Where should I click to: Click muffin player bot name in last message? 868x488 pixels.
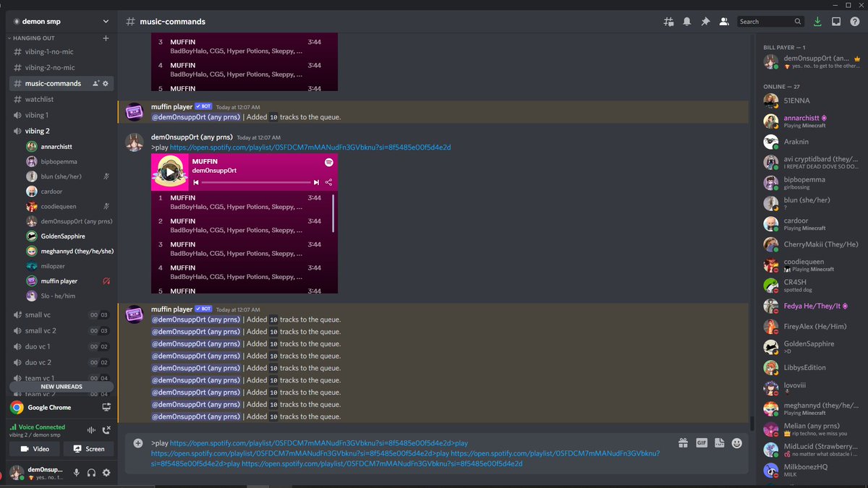coord(171,309)
